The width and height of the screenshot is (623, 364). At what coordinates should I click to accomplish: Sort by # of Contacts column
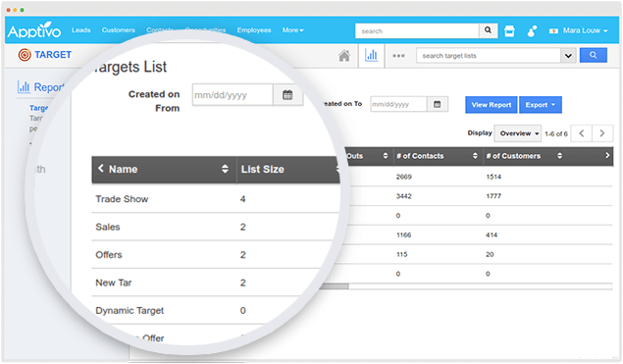point(475,156)
